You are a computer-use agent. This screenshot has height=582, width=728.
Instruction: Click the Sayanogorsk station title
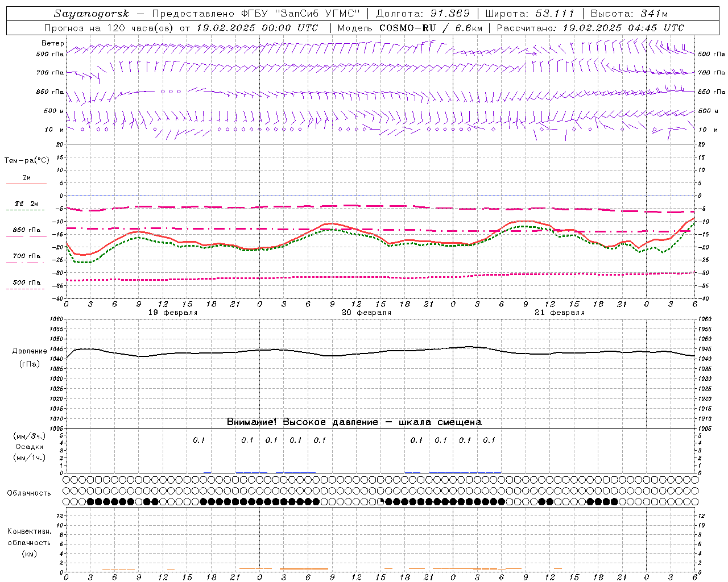(x=91, y=14)
